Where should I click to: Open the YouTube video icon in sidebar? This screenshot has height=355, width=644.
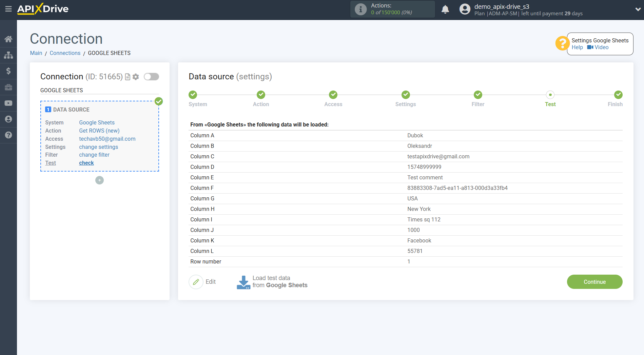click(8, 103)
